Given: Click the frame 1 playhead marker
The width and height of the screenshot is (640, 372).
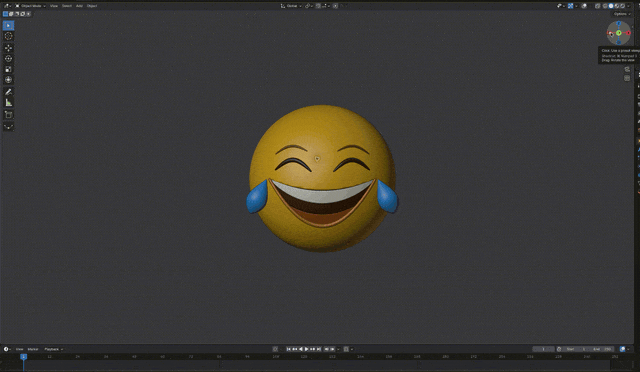Looking at the screenshot, I should [x=24, y=356].
